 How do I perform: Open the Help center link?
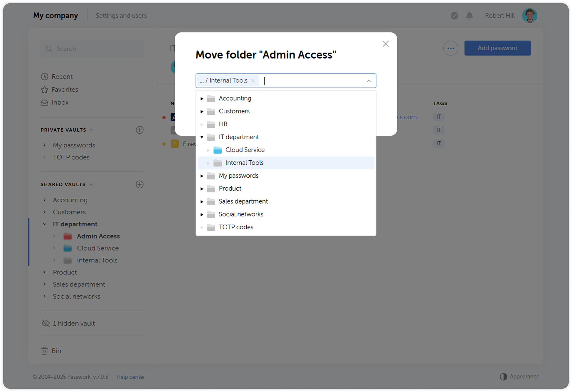pos(131,377)
